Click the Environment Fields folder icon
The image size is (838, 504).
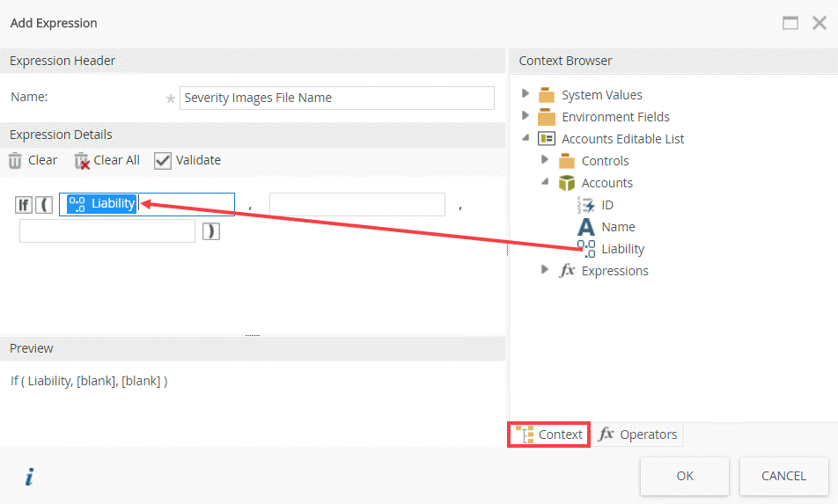tap(546, 117)
